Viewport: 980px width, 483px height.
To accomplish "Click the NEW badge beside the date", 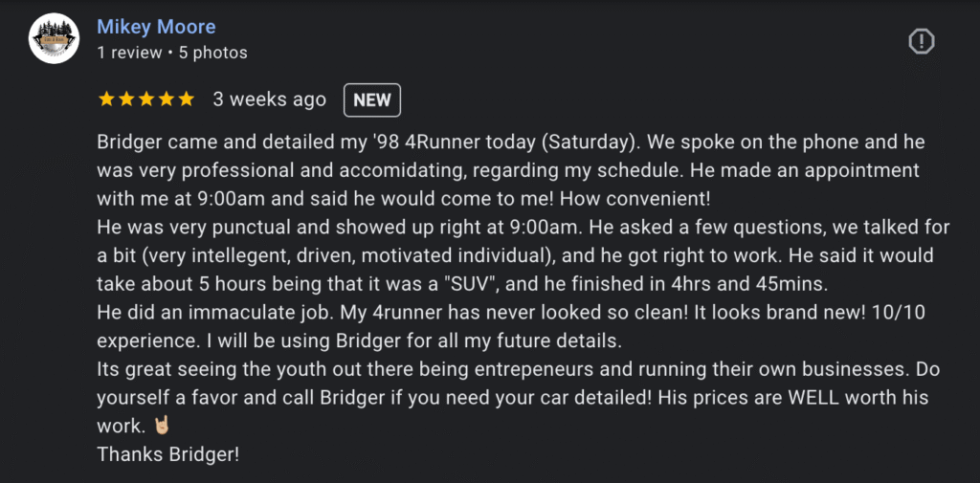I will (x=372, y=100).
